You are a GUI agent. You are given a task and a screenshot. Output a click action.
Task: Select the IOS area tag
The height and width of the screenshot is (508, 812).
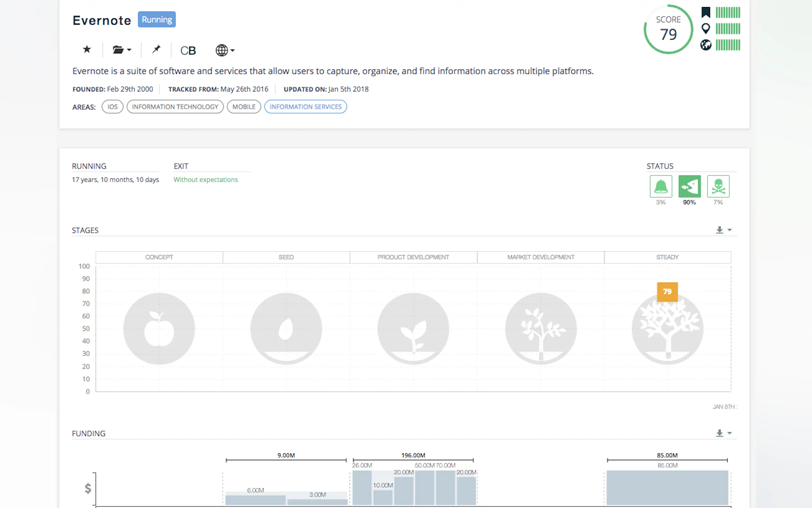coord(113,107)
